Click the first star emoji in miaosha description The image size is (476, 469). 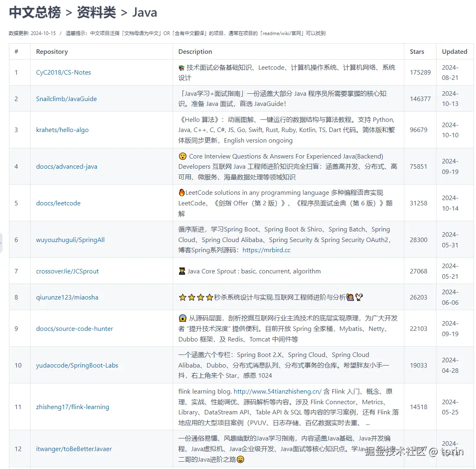(182, 297)
